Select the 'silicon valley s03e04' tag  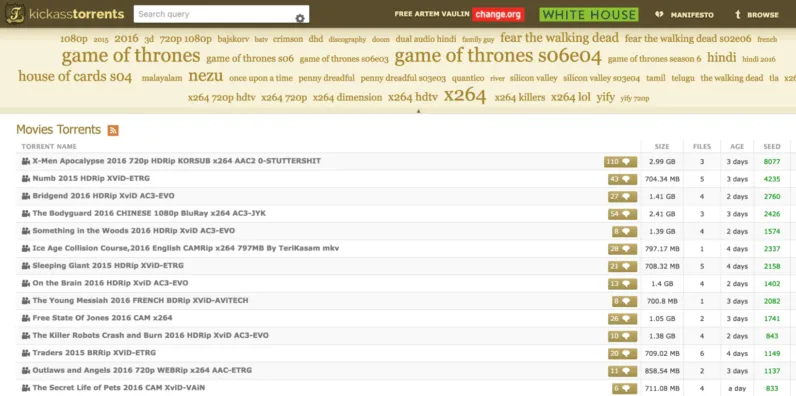[602, 78]
